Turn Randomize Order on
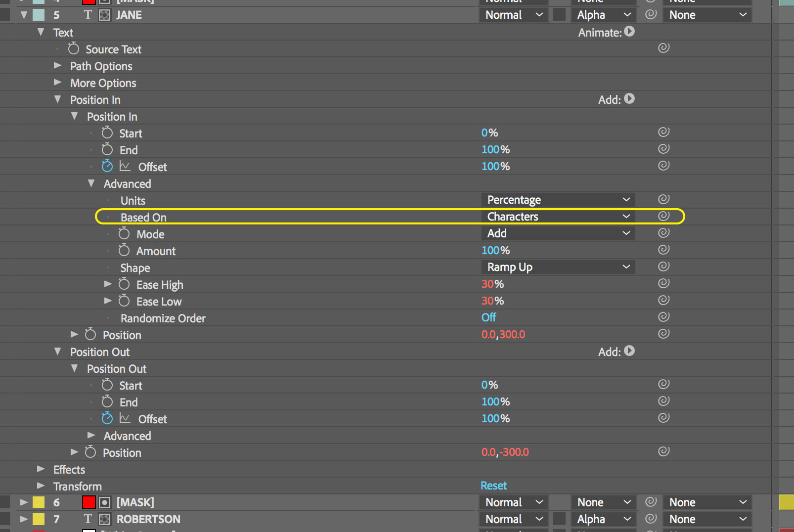Image resolution: width=794 pixels, height=532 pixels. [488, 317]
